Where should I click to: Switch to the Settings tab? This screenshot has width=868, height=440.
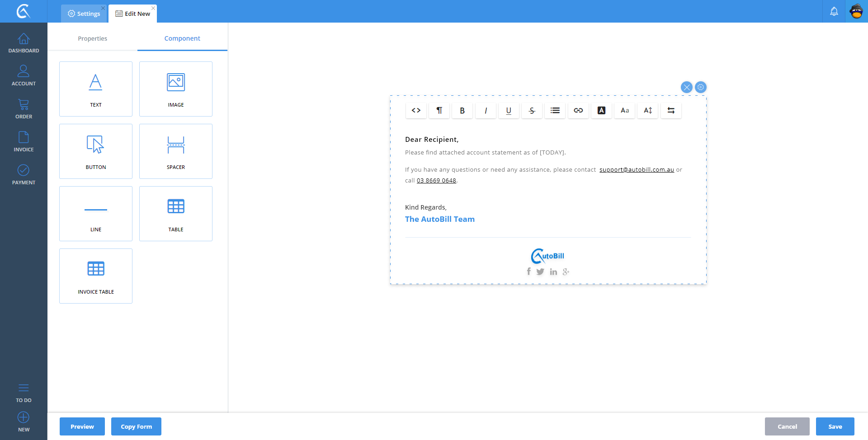(x=84, y=14)
